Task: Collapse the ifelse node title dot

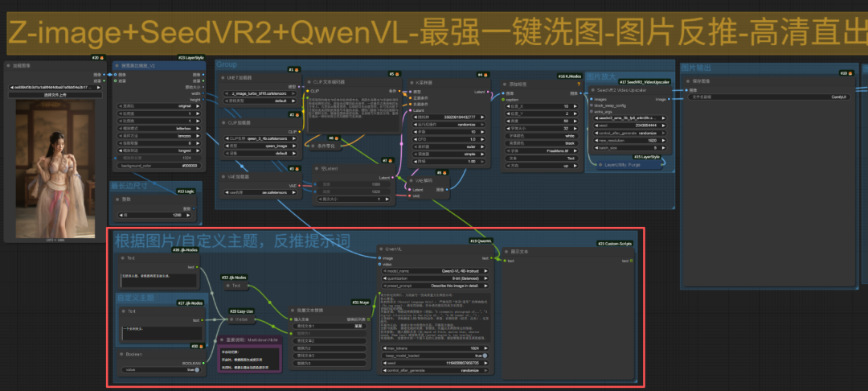Action: 231,319
